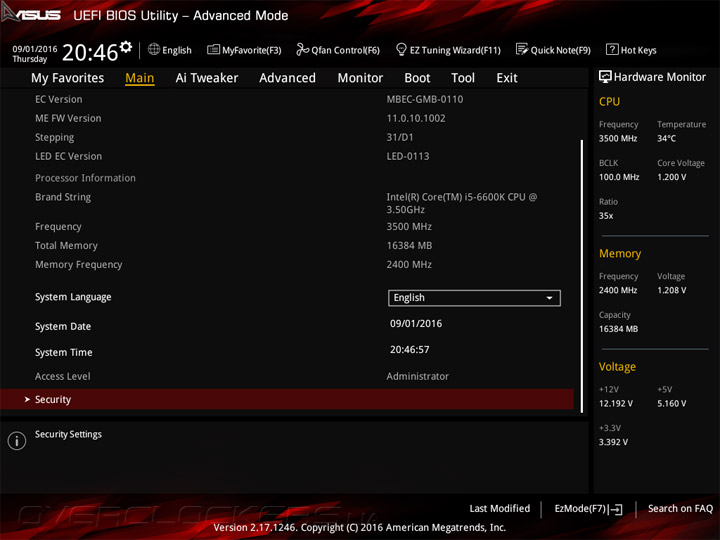
Task: Click the Ratio 35x reading
Action: pyautogui.click(x=606, y=216)
